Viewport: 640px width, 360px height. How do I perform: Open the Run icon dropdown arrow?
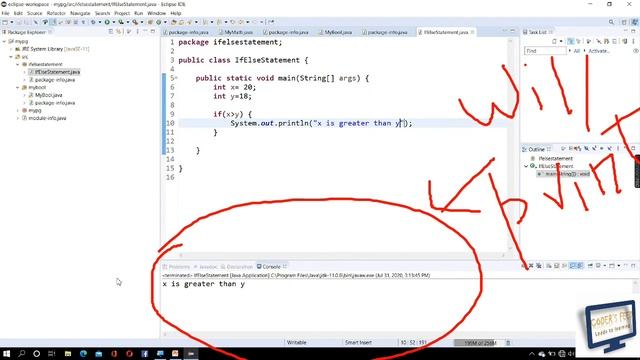113,22
